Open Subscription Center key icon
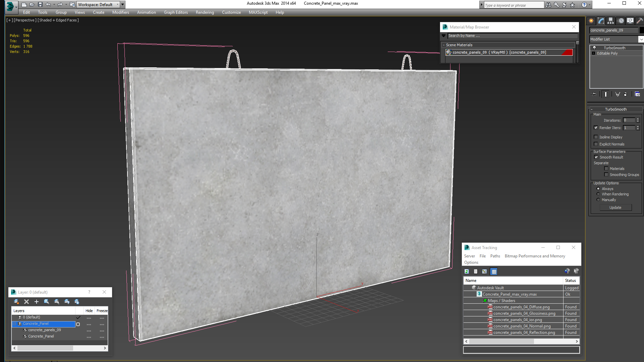 (x=556, y=5)
